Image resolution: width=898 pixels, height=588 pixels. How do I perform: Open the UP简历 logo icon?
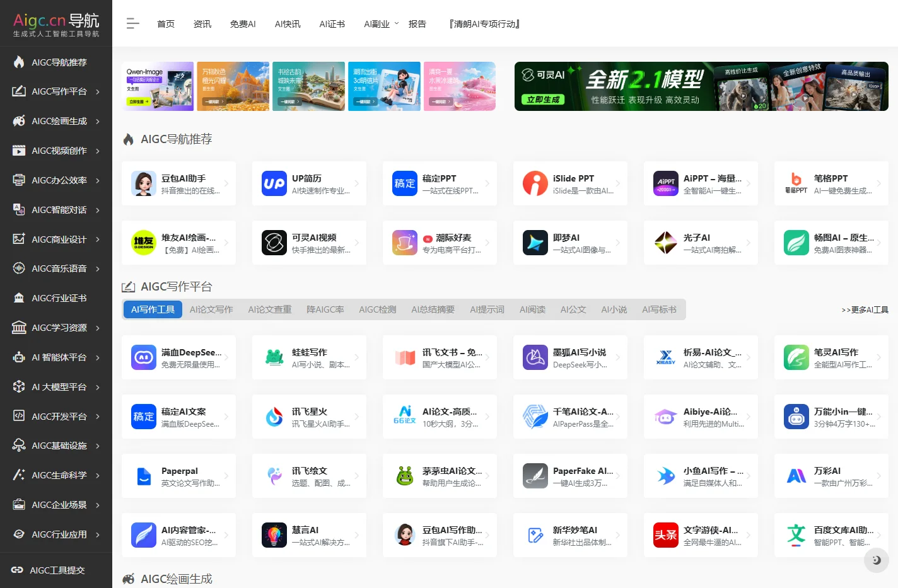[x=274, y=183]
